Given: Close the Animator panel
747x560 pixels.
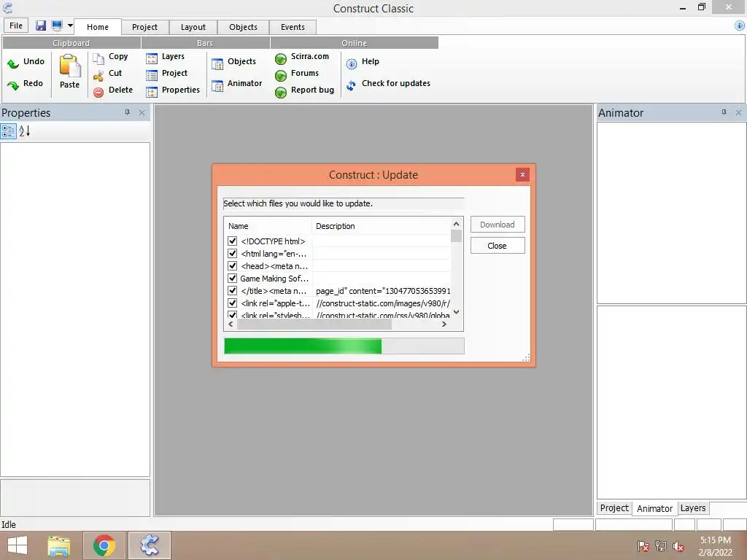Looking at the screenshot, I should (738, 112).
